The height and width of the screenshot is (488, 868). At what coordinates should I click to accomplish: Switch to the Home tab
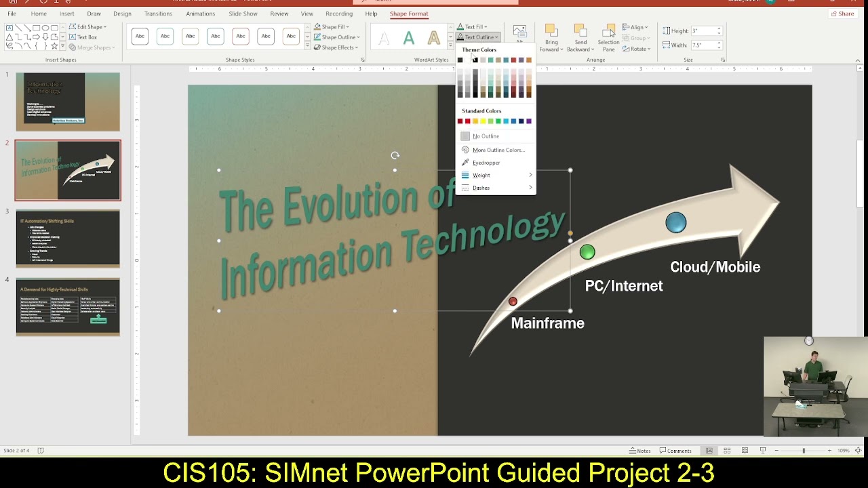pos(39,14)
